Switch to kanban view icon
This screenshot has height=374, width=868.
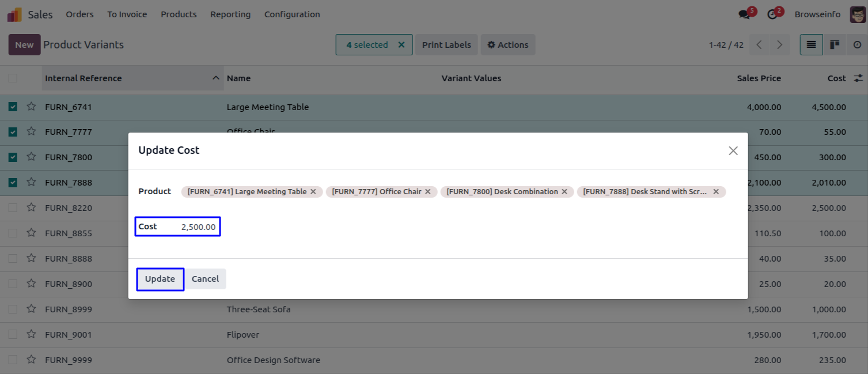pos(834,45)
